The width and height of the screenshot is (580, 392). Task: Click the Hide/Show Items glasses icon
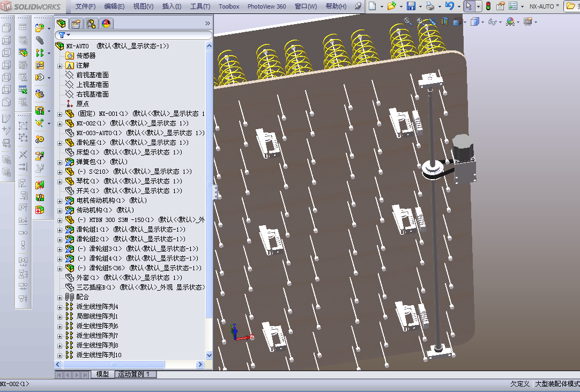(492, 22)
